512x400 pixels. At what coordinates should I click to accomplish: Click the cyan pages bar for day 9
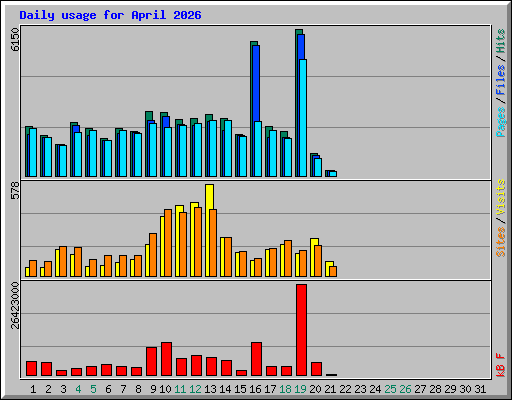click(x=153, y=150)
